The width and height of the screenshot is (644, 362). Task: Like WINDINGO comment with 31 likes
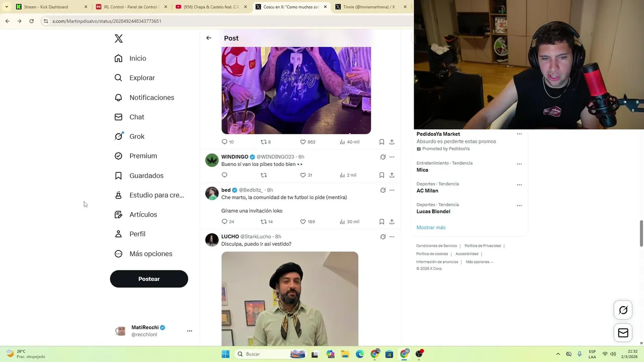(x=303, y=175)
